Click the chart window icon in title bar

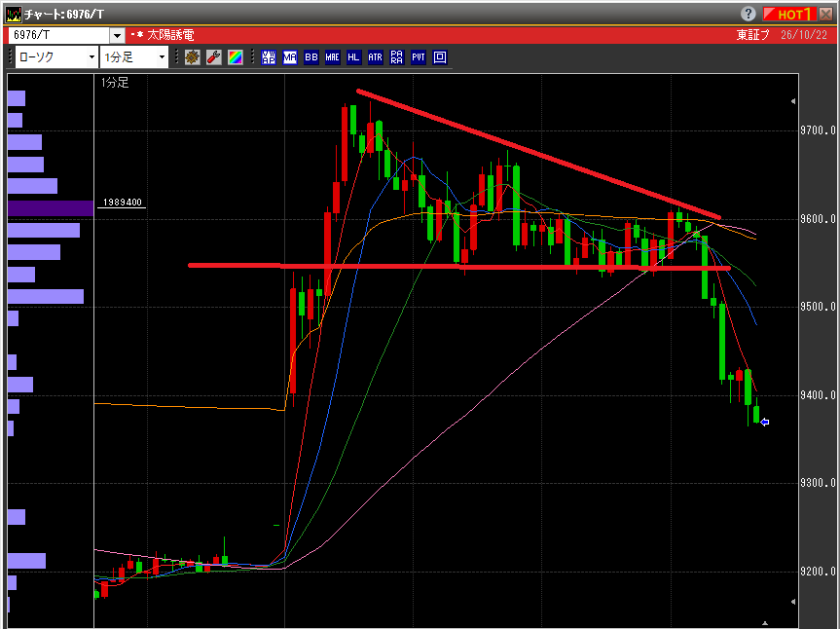coord(14,14)
